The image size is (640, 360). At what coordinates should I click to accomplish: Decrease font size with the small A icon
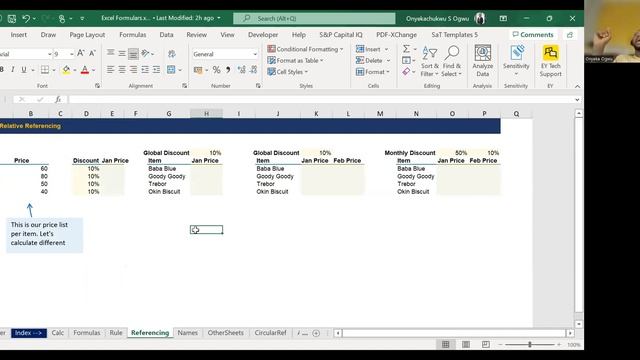[x=92, y=53]
